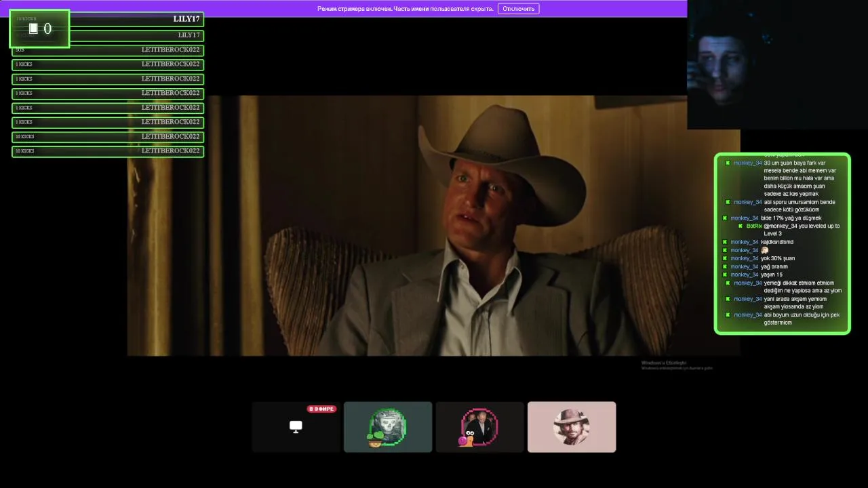The image size is (868, 488).
Task: Click the Отключить button in streamer banner
Action: (518, 9)
